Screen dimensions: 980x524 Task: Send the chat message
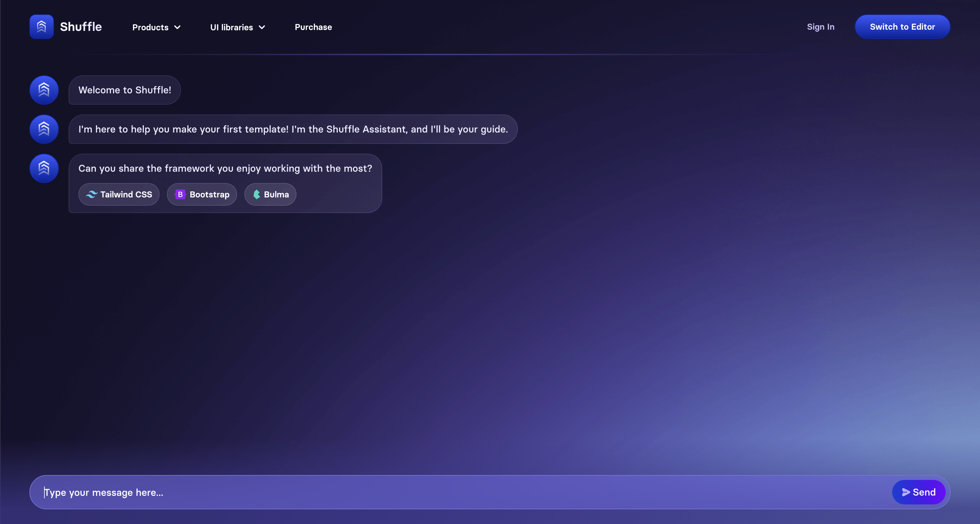click(x=918, y=492)
